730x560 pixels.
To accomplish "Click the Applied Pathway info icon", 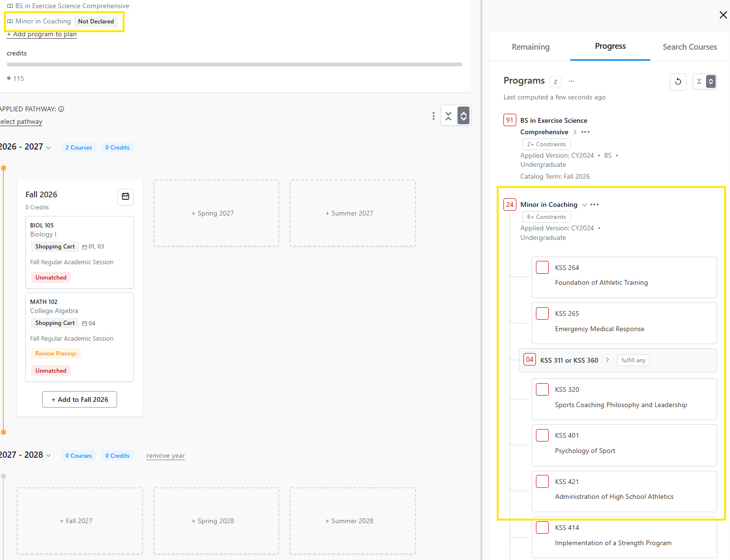I will (61, 109).
